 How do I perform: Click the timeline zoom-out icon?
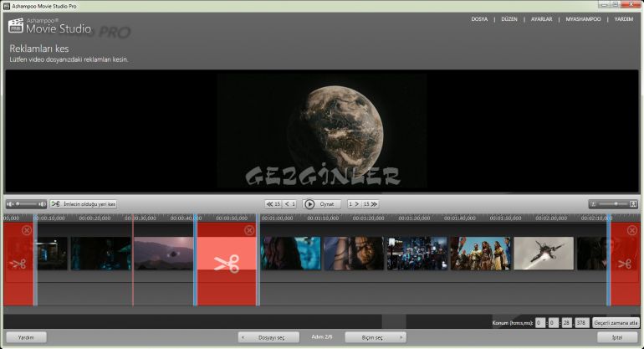pos(593,204)
